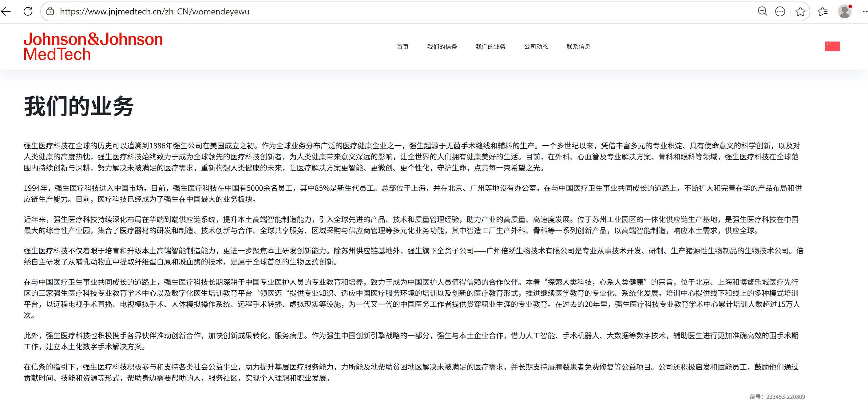Click the 编号：223453-220809 text
Screen dimensions: 868x416
pos(777,397)
